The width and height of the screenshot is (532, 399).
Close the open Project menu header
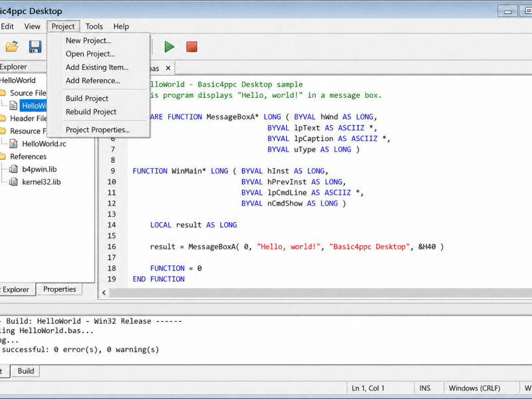pyautogui.click(x=63, y=27)
